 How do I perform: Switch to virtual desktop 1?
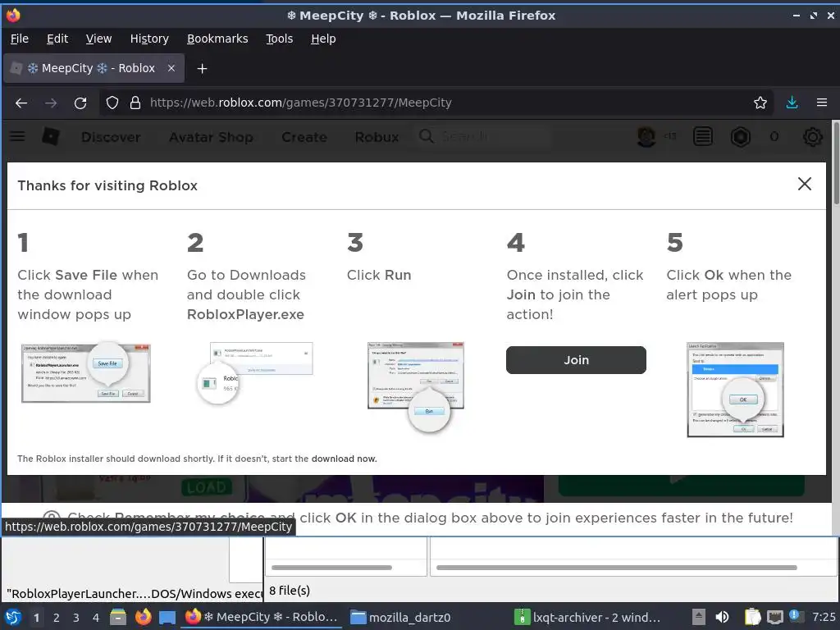tap(36, 618)
